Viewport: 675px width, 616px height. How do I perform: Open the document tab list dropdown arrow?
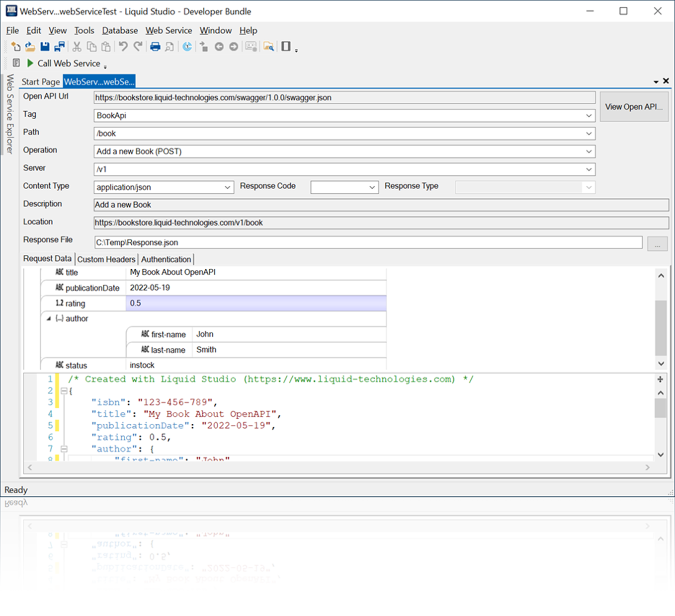(656, 82)
